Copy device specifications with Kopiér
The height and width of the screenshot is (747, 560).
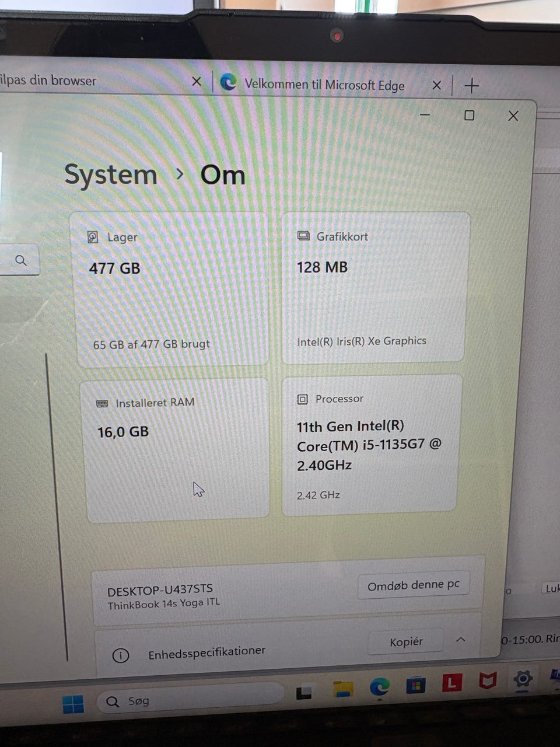point(406,642)
